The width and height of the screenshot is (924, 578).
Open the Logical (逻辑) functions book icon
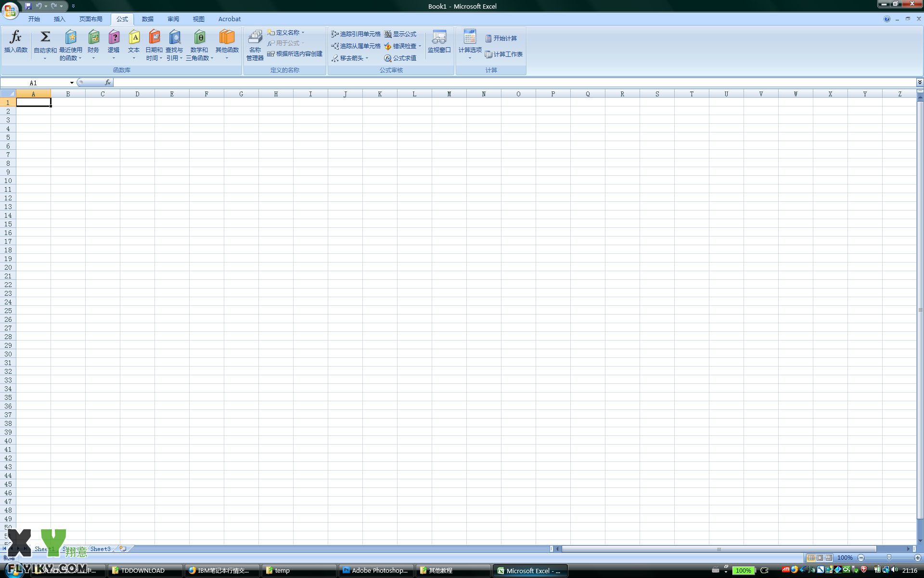coord(114,38)
